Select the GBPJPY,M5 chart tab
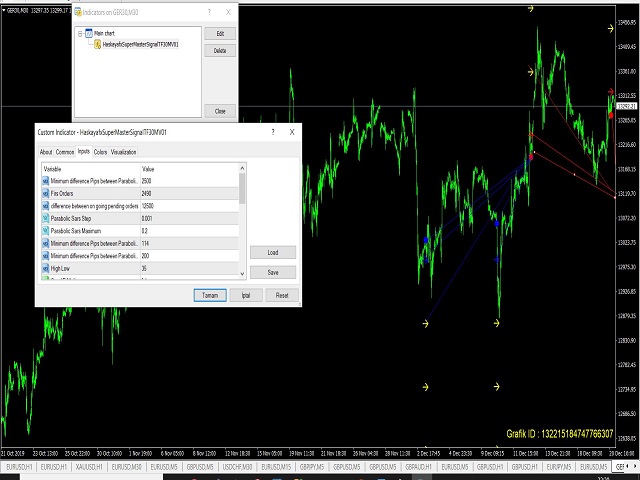The image size is (640, 480). (x=312, y=467)
